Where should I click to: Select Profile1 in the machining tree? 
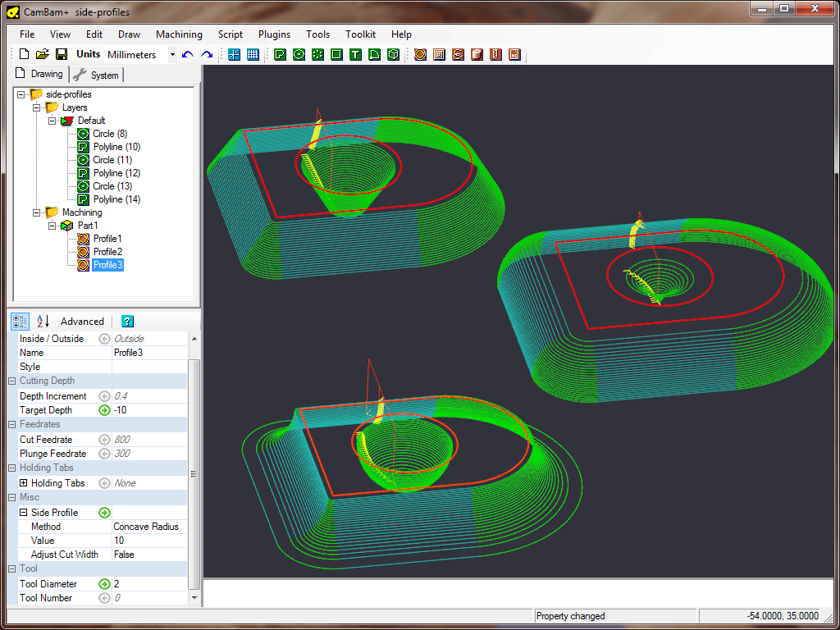click(107, 239)
